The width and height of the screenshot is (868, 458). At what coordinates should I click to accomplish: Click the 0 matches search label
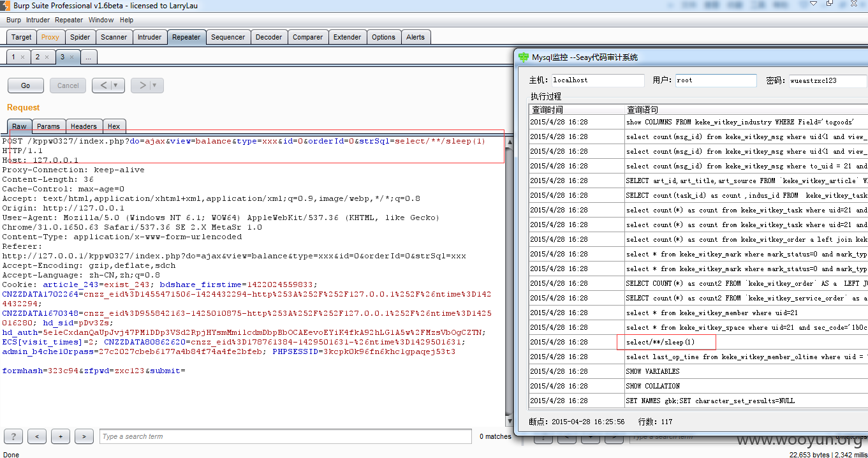click(x=495, y=436)
